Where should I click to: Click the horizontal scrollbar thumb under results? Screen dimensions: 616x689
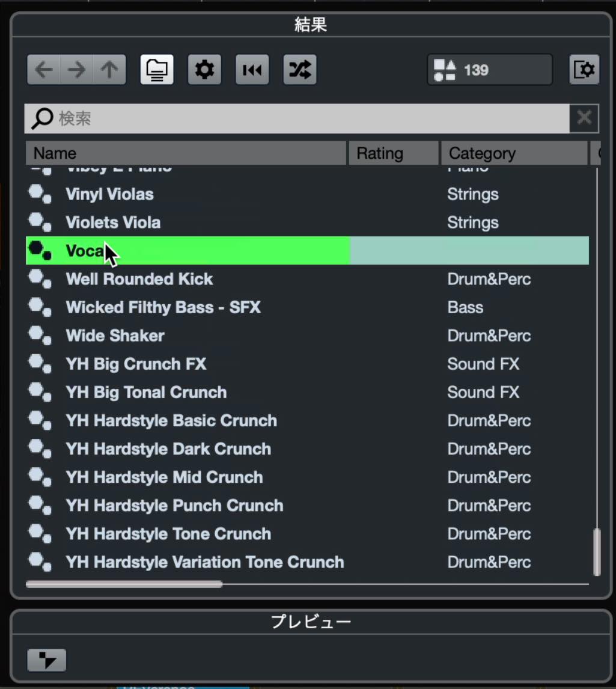pyautogui.click(x=124, y=584)
